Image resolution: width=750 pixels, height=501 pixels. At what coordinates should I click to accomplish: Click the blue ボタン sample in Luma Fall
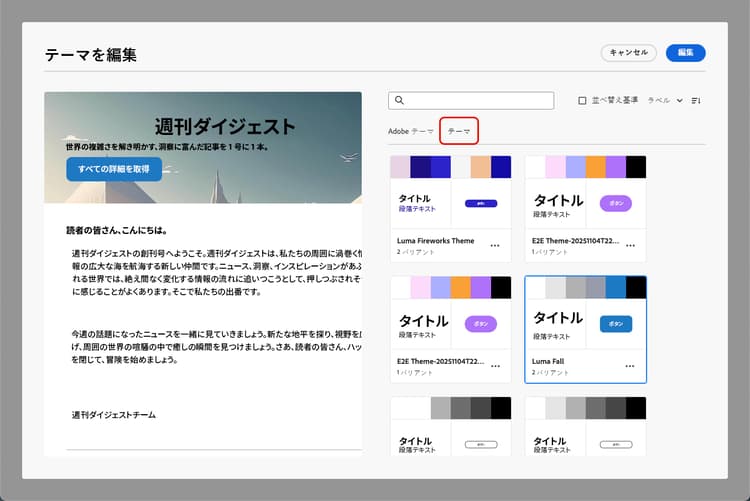(616, 324)
